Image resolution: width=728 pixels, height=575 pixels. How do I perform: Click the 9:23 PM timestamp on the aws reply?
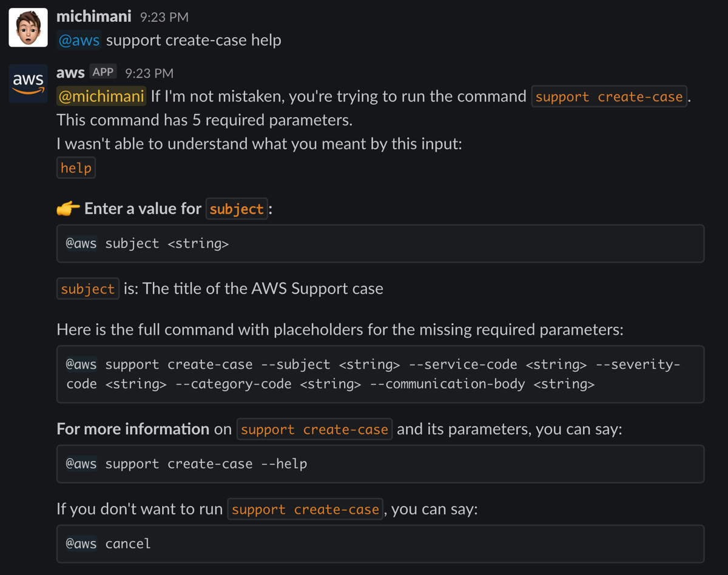coord(148,72)
